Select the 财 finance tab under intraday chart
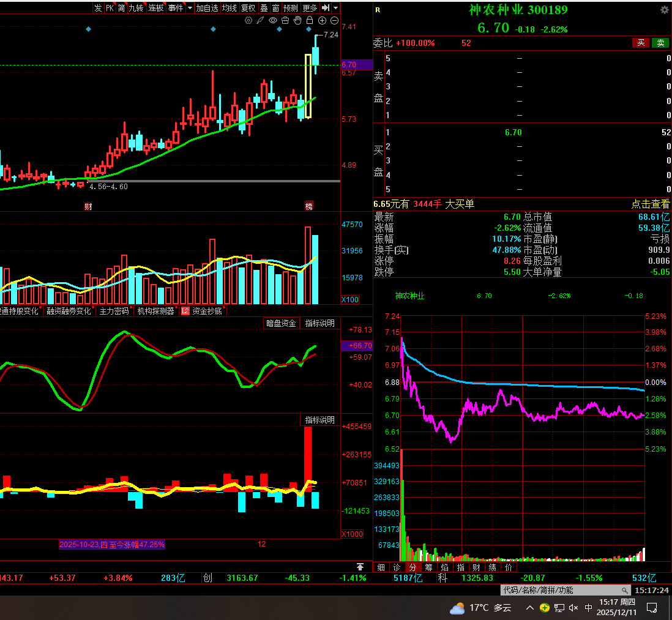The height and width of the screenshot is (620, 672). pyautogui.click(x=477, y=567)
